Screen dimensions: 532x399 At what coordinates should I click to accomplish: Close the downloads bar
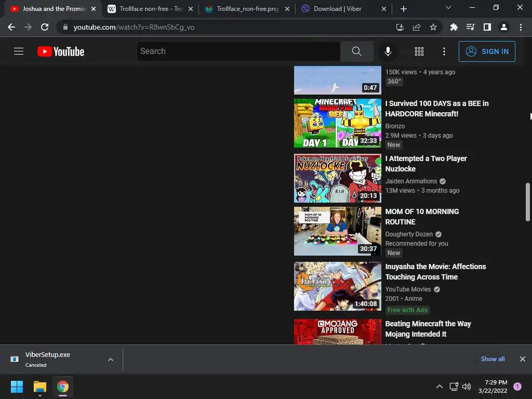click(x=523, y=358)
